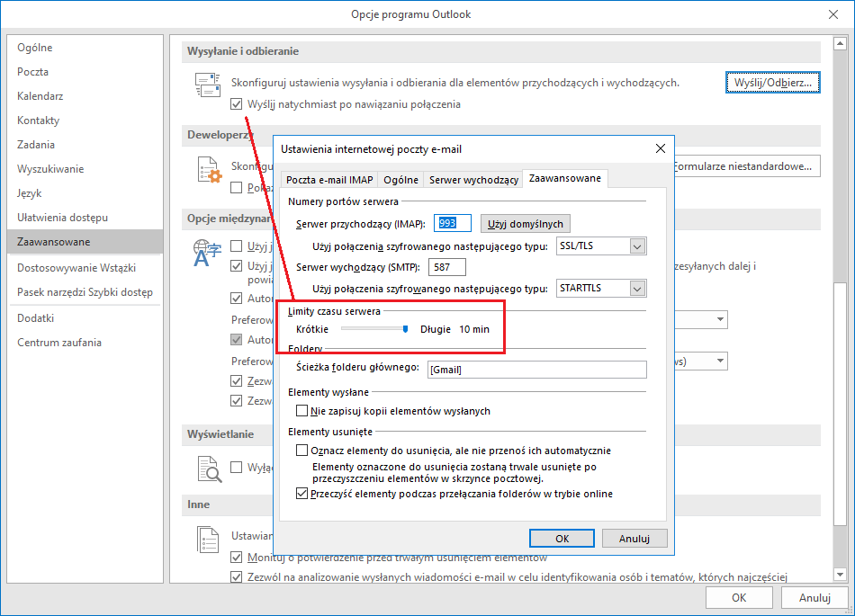
Task: Click options scrollbar down arrow
Action: point(840,575)
